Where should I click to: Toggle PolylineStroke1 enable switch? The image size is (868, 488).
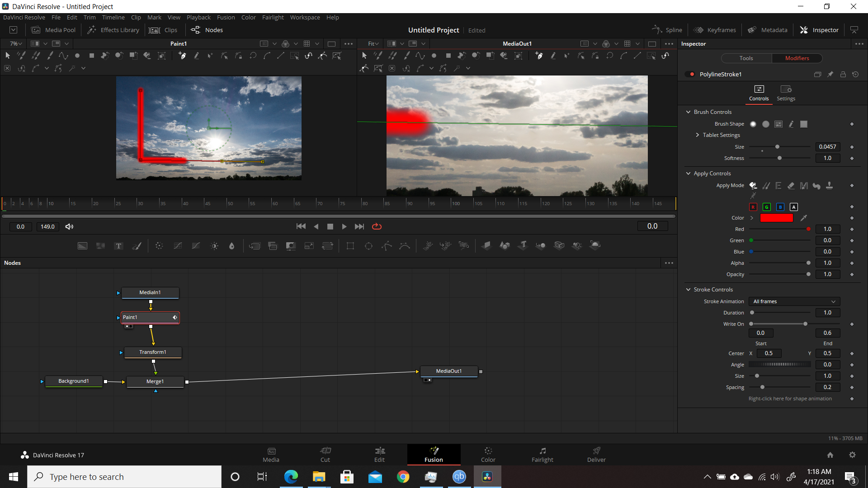[x=690, y=75]
